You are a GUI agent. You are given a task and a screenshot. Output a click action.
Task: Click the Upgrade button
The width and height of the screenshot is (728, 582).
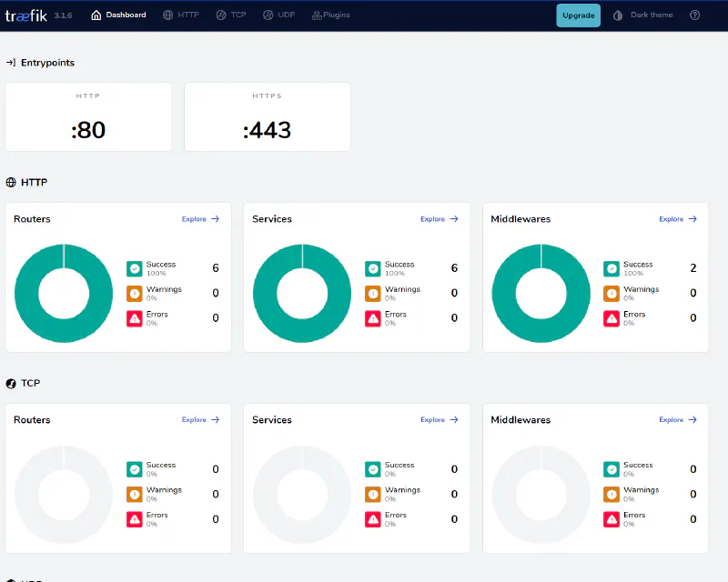click(578, 15)
